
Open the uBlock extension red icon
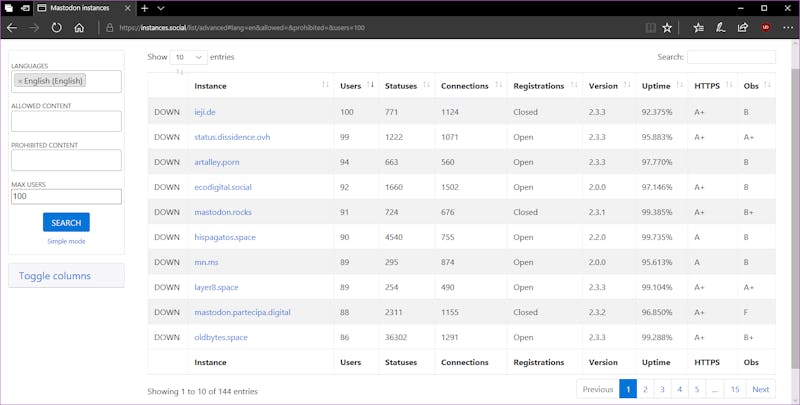coord(765,27)
